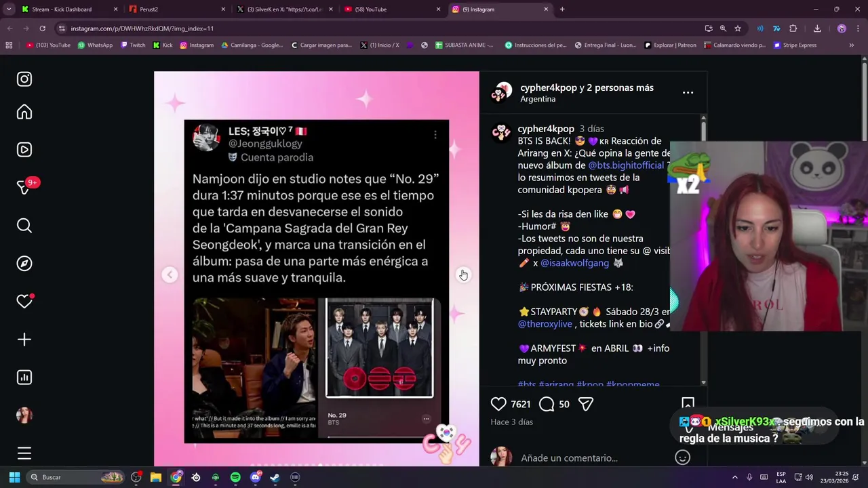Open browser extensions puzzle icon

(793, 28)
